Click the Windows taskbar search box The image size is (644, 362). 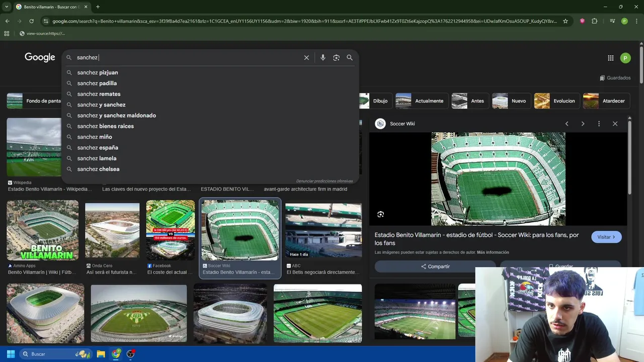coord(56,354)
